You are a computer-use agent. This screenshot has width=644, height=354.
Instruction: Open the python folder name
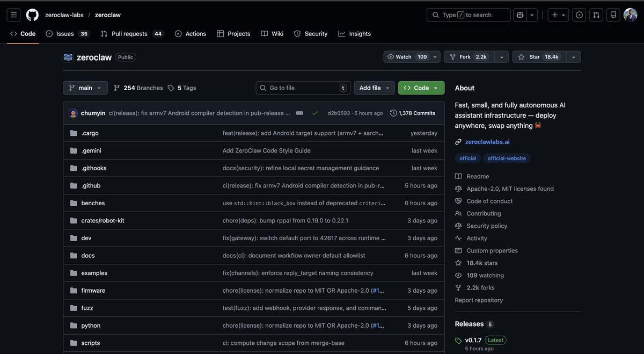[x=91, y=326]
